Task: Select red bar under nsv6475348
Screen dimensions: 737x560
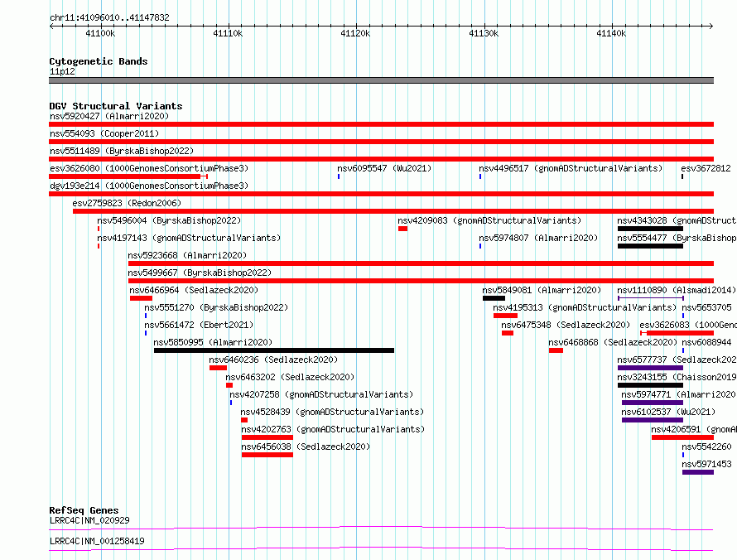Action: click(x=508, y=333)
